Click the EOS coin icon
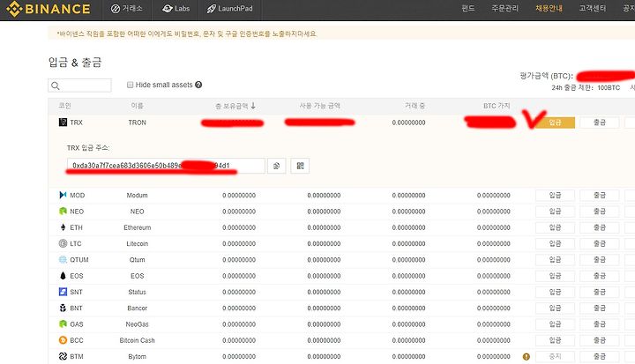The width and height of the screenshot is (635, 364). pos(63,276)
